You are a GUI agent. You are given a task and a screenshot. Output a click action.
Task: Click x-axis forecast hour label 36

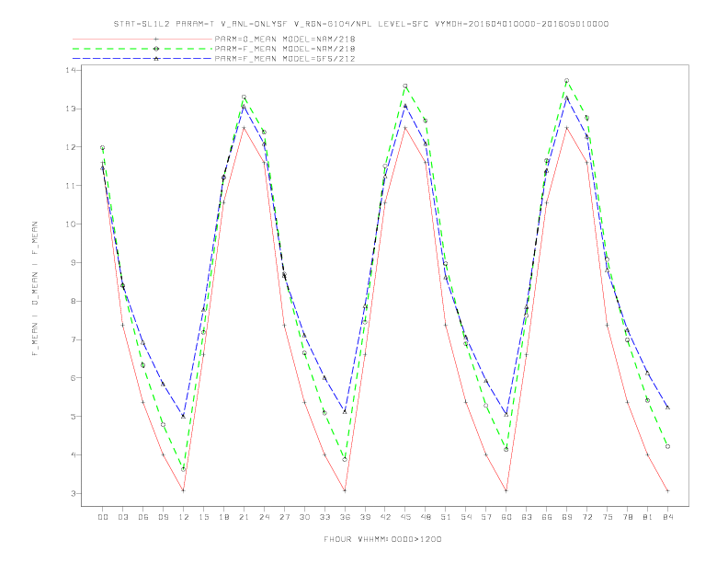(345, 517)
